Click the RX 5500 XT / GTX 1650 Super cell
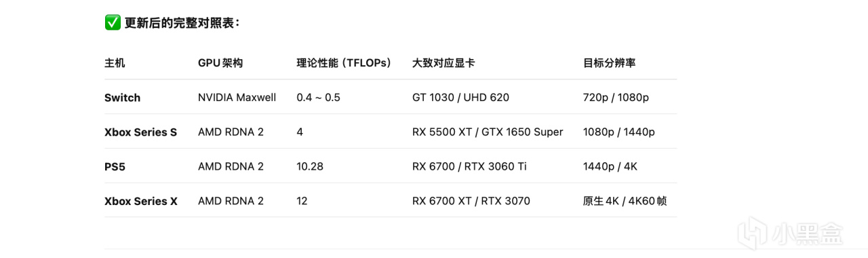Viewport: 868px width, 258px height. (488, 132)
